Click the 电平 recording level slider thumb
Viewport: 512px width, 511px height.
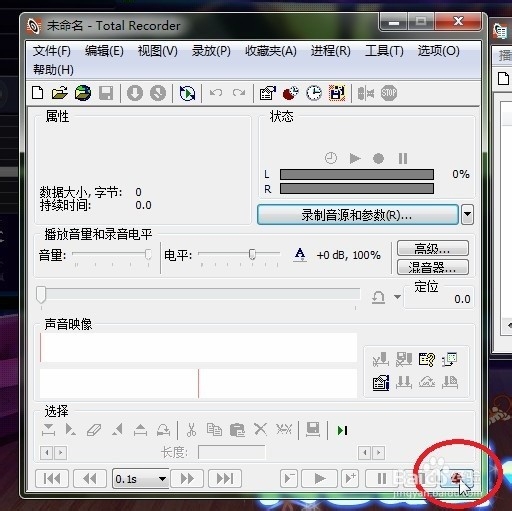(252, 254)
